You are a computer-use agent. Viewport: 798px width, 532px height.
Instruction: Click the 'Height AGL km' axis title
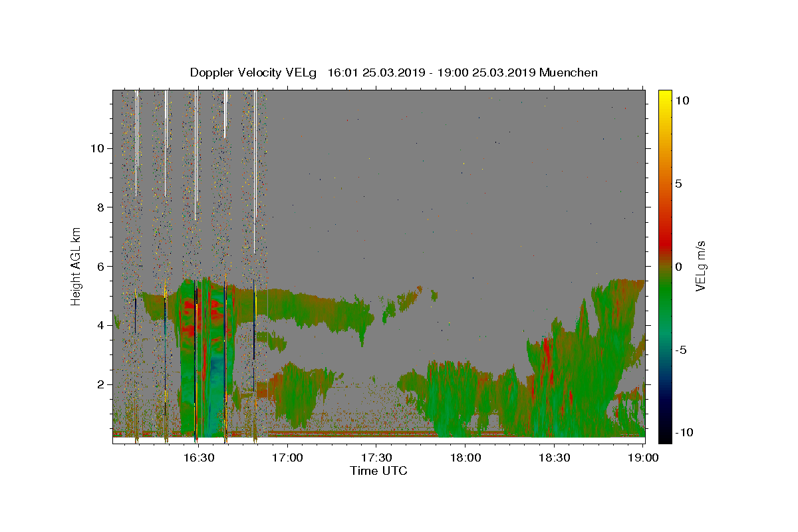point(76,267)
